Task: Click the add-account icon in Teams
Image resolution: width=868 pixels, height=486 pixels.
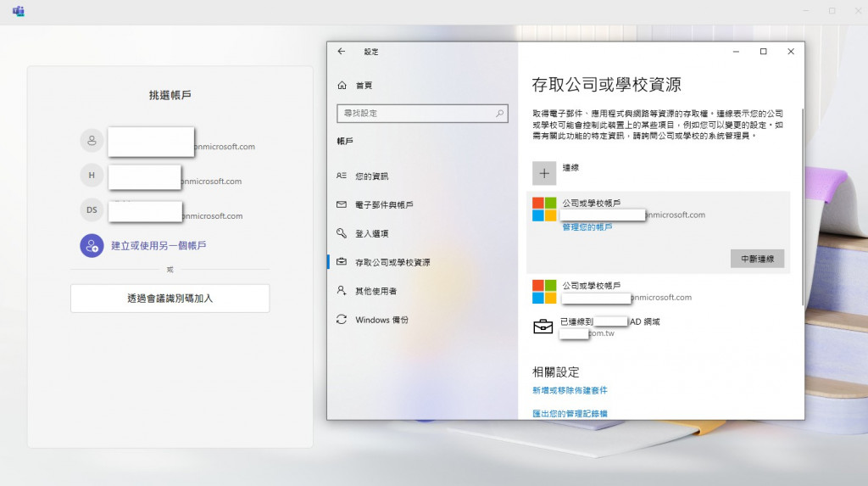Action: 92,245
